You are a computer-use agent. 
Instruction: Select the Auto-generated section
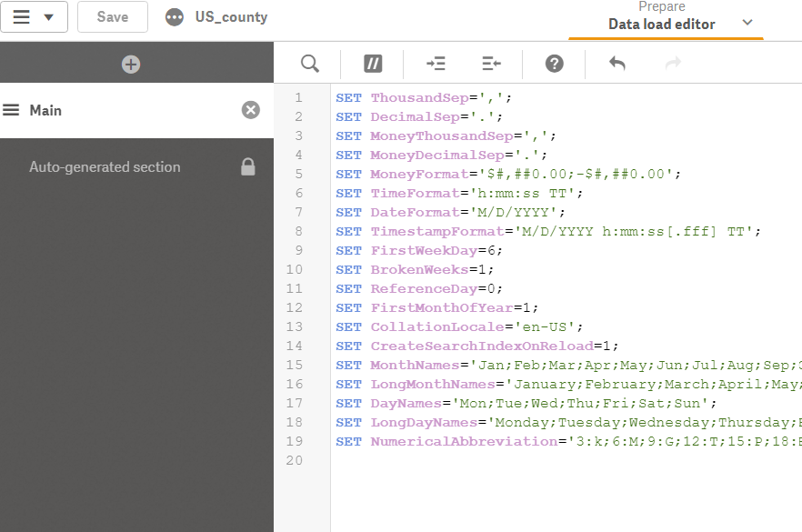[105, 167]
